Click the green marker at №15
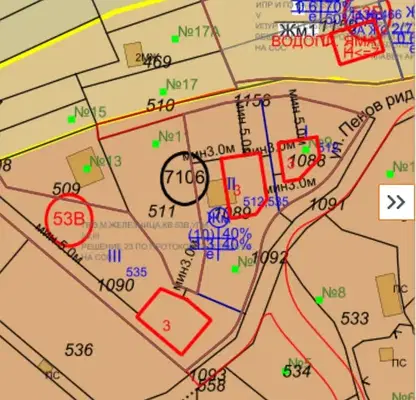The height and width of the screenshot is (400, 416). 71,119
